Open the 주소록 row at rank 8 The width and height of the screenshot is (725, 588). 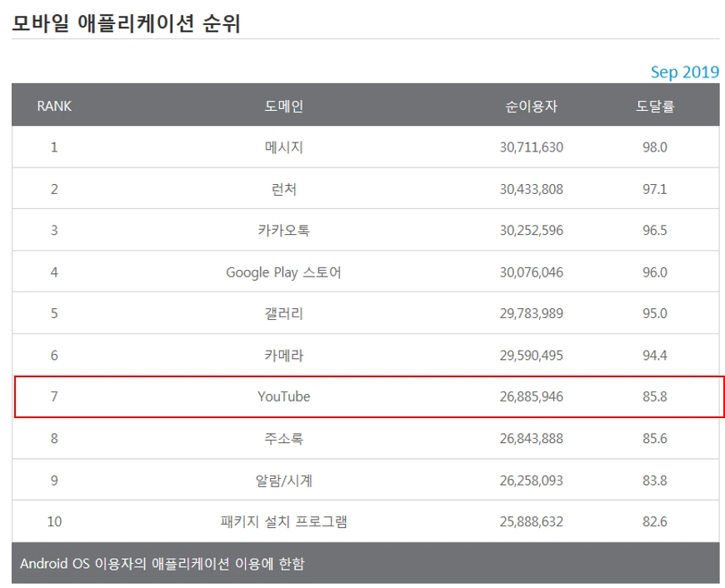(x=284, y=438)
